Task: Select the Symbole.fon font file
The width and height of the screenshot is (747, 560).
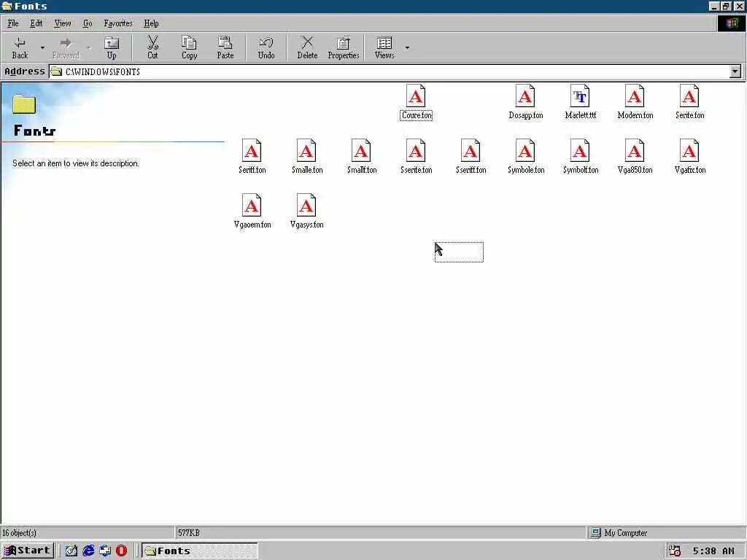Action: pos(525,157)
